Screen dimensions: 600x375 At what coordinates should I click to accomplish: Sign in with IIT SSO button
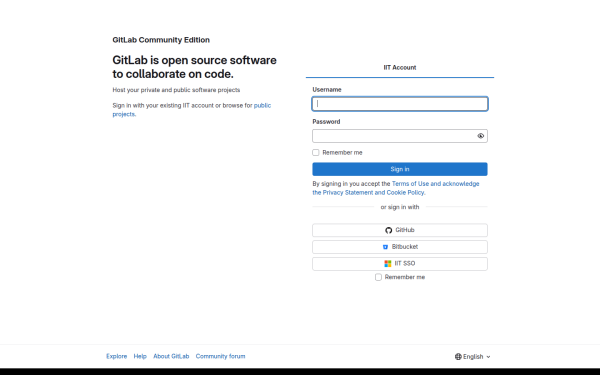(400, 264)
